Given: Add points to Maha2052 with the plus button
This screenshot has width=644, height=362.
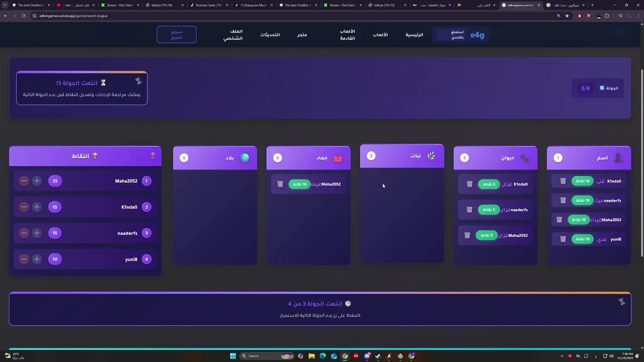Looking at the screenshot, I should (x=37, y=181).
